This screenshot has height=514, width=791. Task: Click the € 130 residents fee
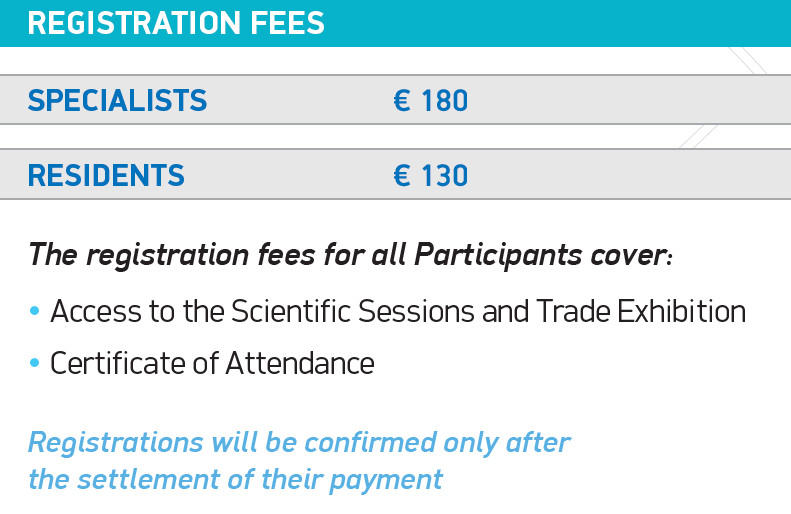[x=430, y=176]
